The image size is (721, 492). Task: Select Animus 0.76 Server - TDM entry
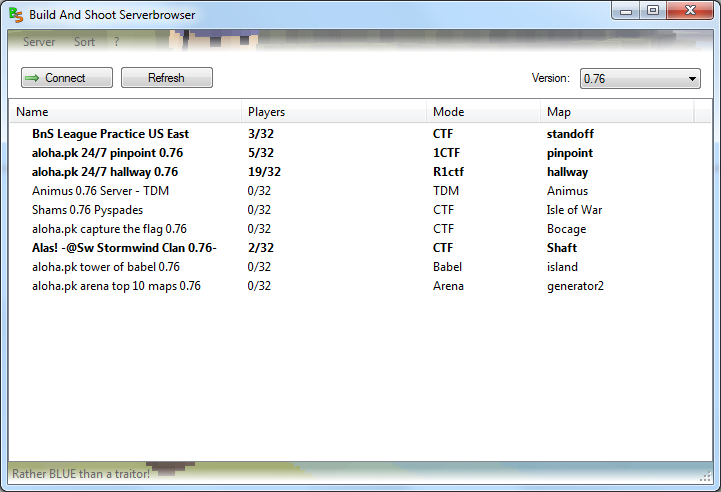point(100,191)
